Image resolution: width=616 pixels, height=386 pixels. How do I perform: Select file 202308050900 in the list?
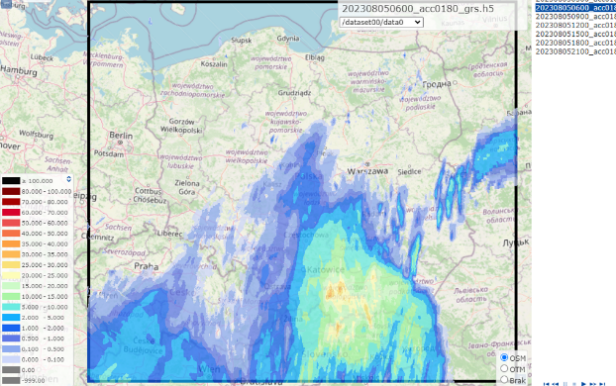[x=576, y=16]
